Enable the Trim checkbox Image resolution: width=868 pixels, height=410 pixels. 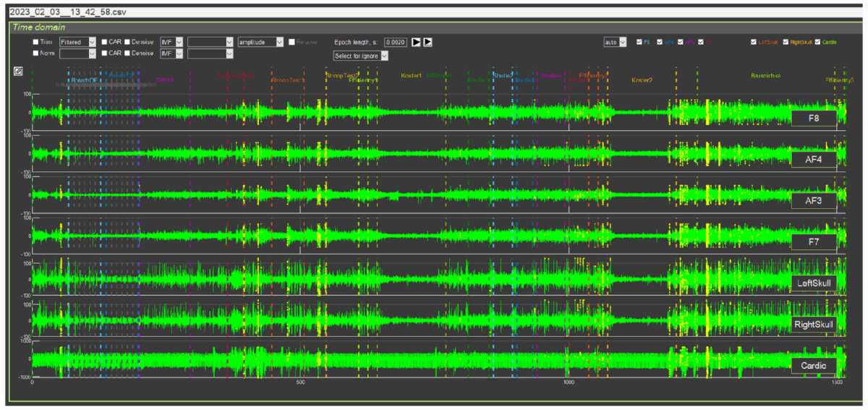pyautogui.click(x=36, y=42)
